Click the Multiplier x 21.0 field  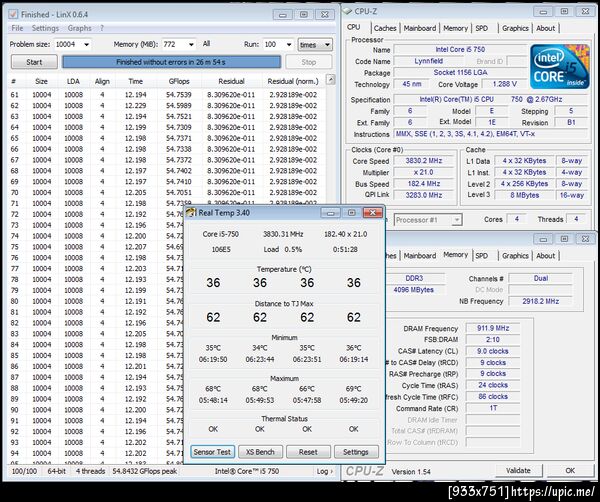[424, 172]
